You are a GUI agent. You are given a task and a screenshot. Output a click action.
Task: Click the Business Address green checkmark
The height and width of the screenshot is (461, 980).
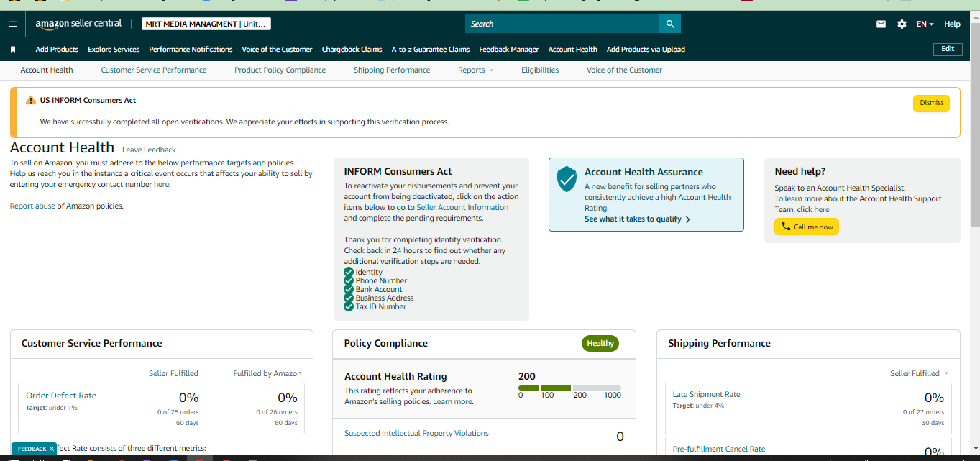tap(349, 298)
